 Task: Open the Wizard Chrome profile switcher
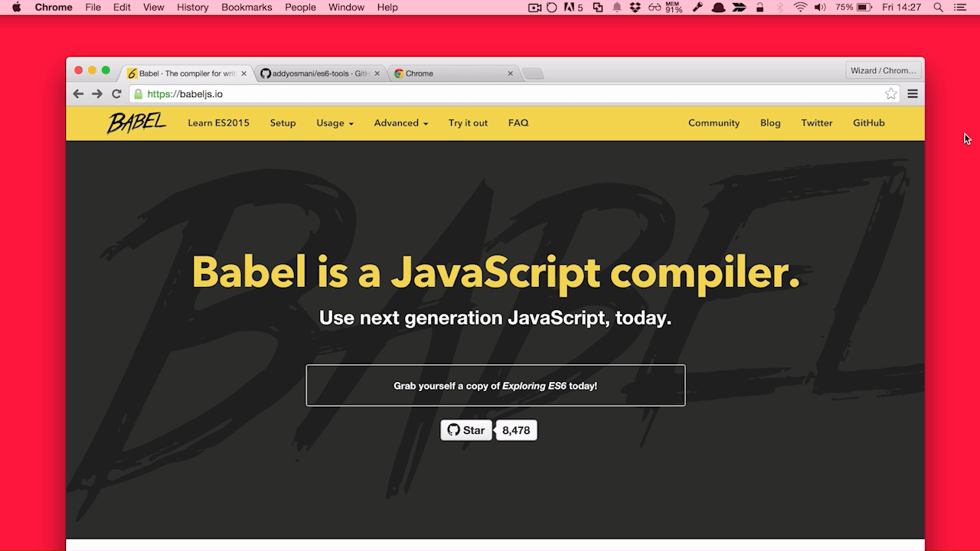(883, 70)
